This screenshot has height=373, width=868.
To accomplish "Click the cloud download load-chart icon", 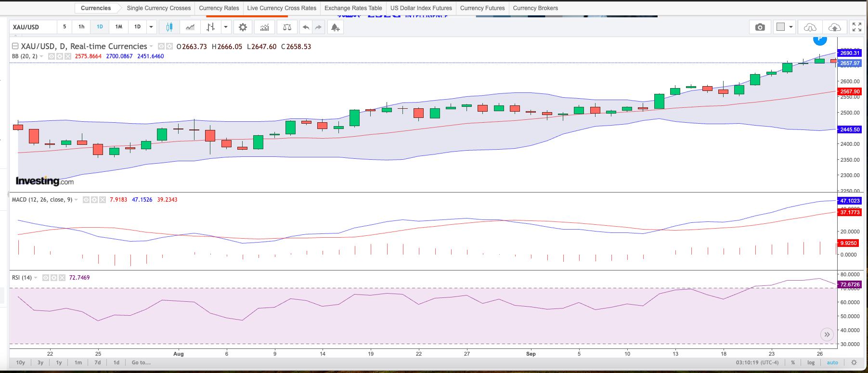I will click(x=810, y=27).
